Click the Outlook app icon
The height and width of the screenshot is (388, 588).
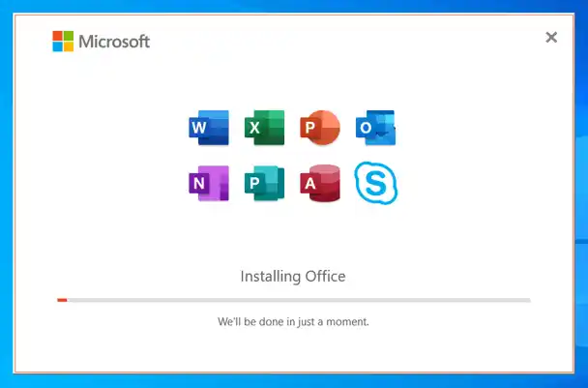tap(375, 128)
